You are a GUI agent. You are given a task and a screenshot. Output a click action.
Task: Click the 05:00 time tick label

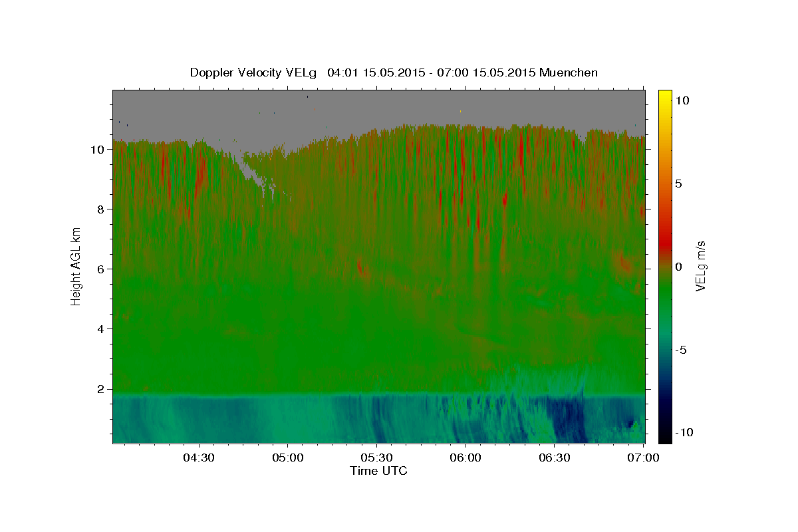point(288,458)
